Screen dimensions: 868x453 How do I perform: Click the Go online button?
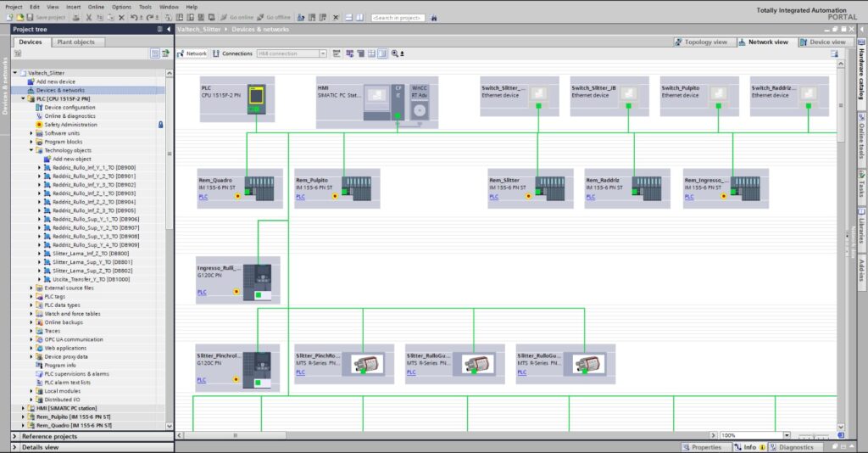click(x=237, y=18)
